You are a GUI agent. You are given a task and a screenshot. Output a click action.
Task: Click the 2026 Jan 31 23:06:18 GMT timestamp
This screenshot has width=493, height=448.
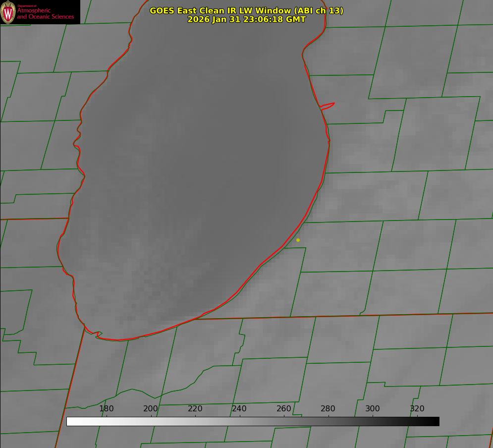(x=247, y=19)
